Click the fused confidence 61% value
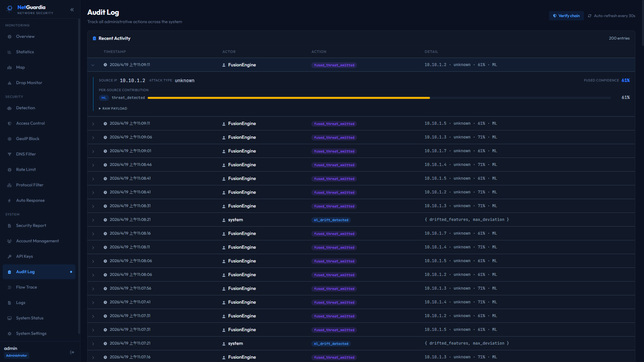Viewport: 644px width, 362px height. tap(626, 80)
